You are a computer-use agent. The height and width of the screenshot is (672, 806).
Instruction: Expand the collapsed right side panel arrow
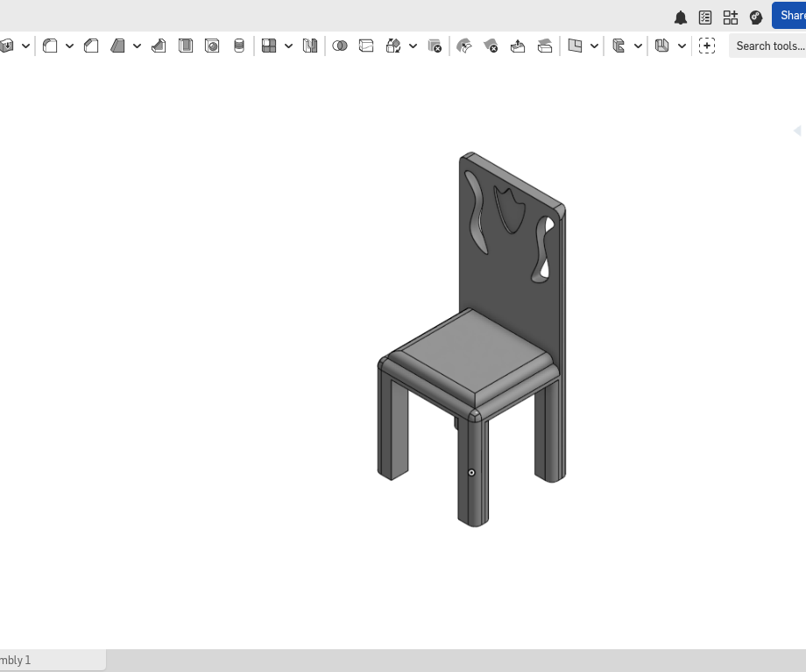[798, 130]
